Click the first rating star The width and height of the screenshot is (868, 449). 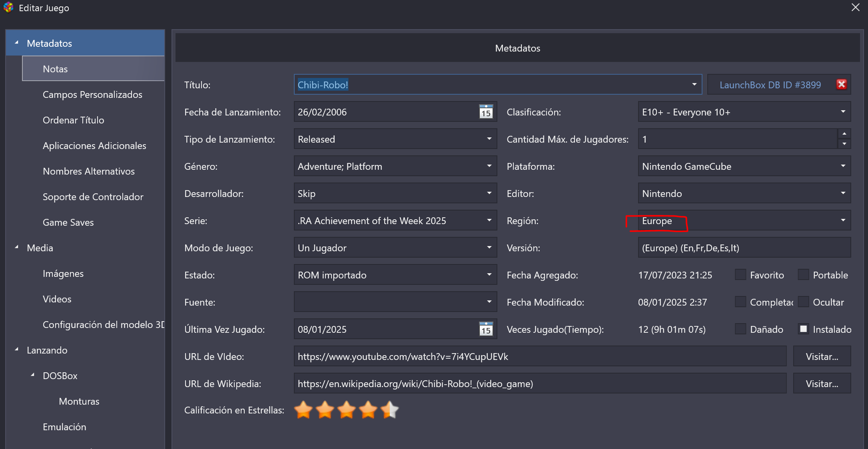[x=303, y=410]
